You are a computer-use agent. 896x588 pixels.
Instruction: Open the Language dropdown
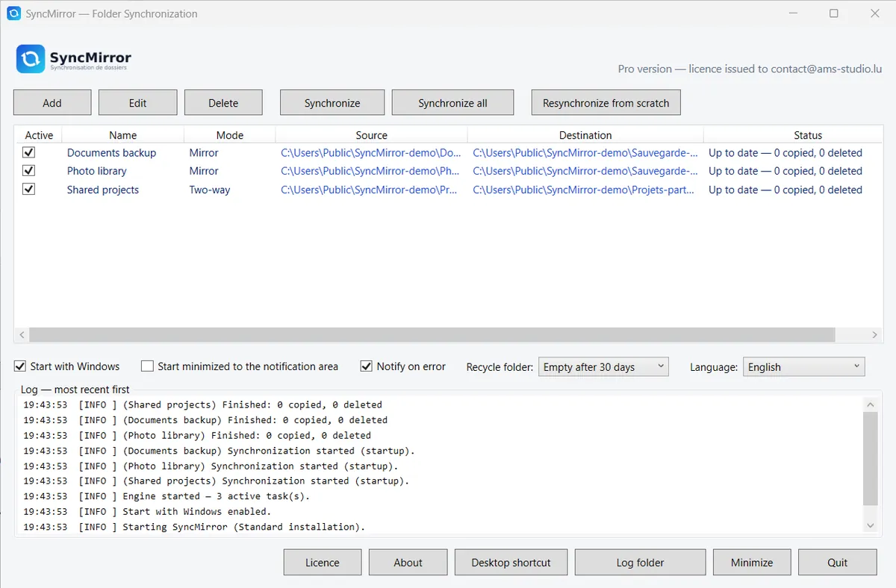pos(804,366)
